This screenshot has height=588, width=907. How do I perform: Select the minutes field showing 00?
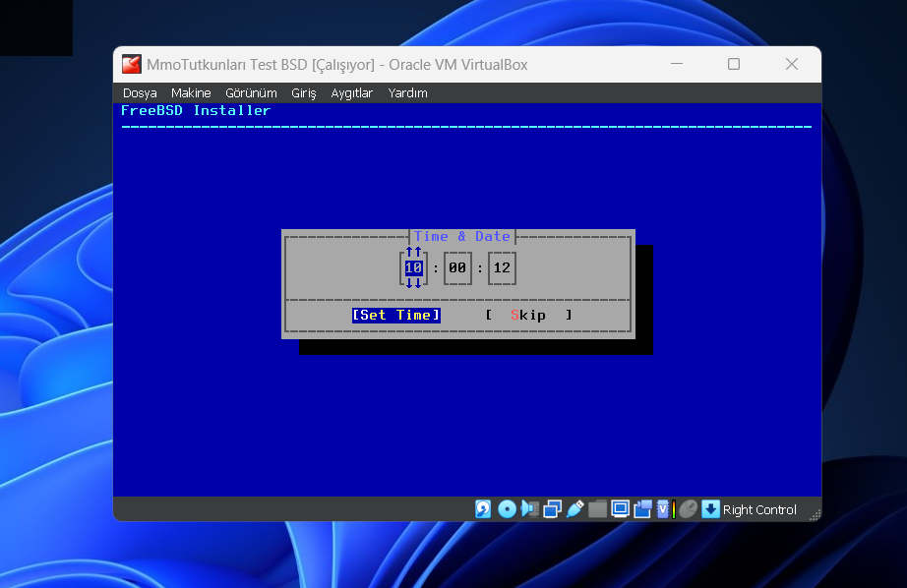click(x=457, y=267)
